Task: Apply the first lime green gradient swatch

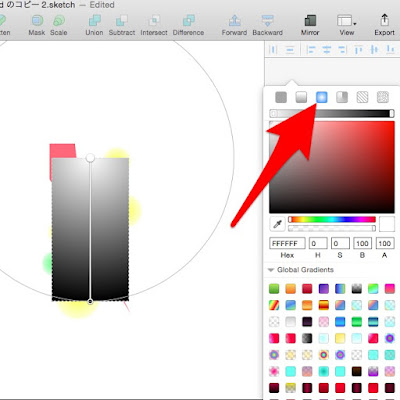Action: coord(274,288)
